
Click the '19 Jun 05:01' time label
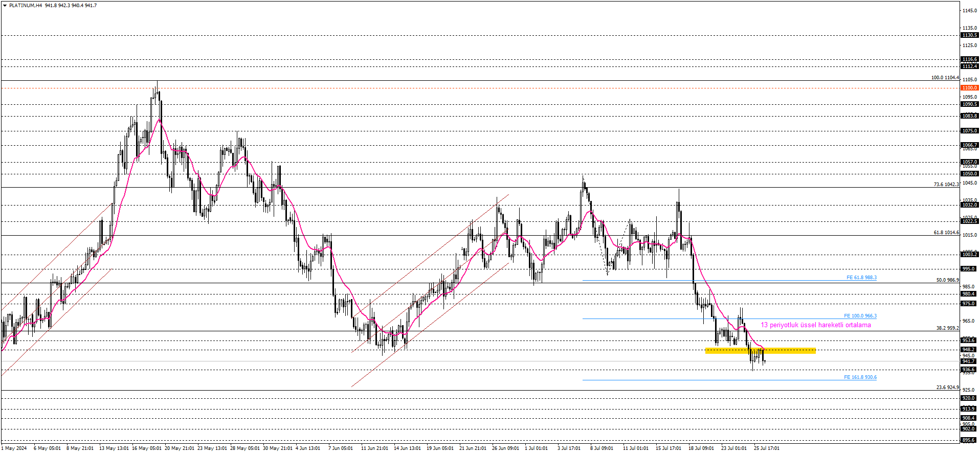440,448
